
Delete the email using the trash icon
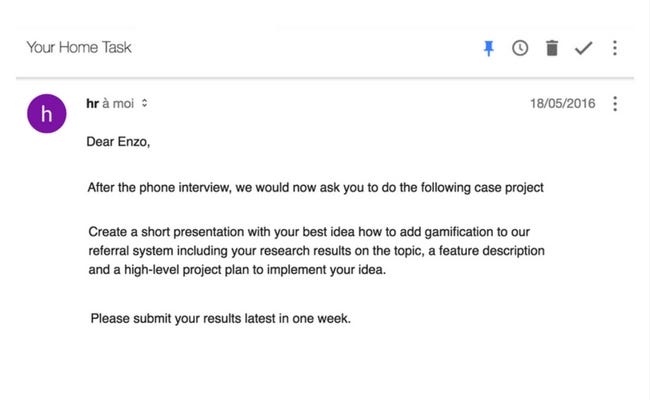pos(552,48)
